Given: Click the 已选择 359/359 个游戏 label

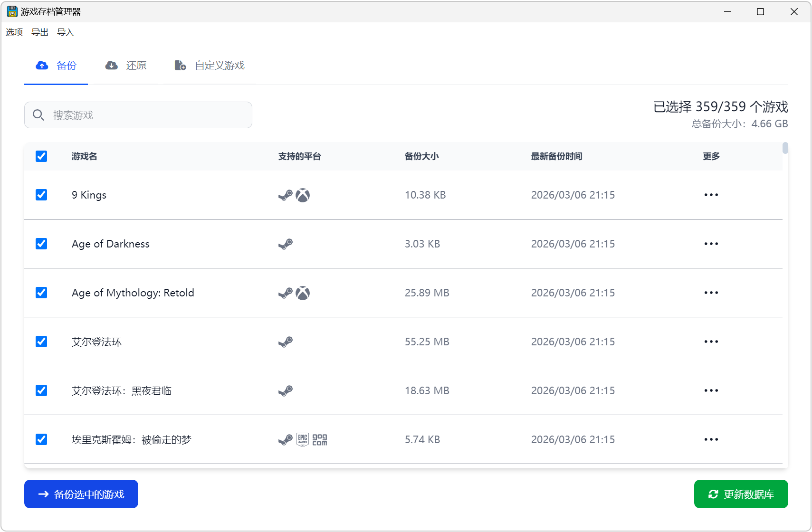Looking at the screenshot, I should pos(721,106).
